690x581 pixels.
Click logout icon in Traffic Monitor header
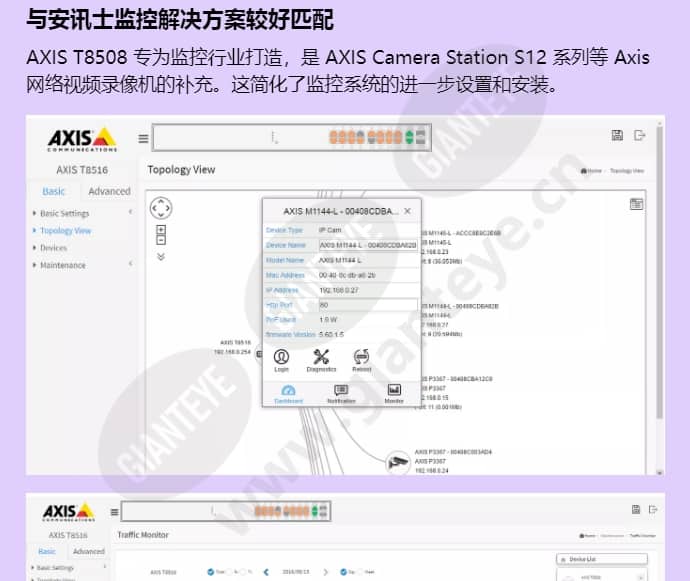click(x=653, y=509)
